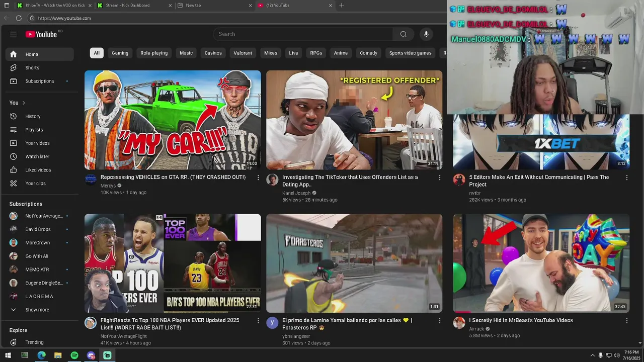644x362 pixels.
Task: Select the Sports video games chip
Action: tap(410, 53)
